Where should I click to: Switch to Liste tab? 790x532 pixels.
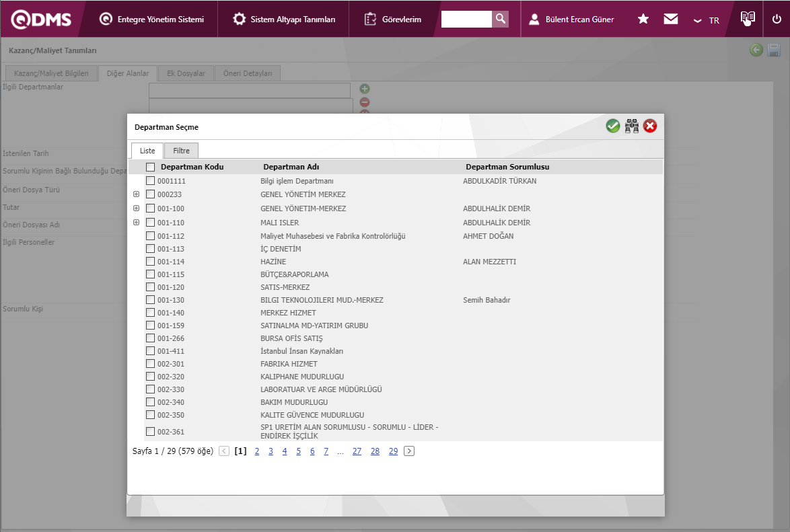coord(147,151)
